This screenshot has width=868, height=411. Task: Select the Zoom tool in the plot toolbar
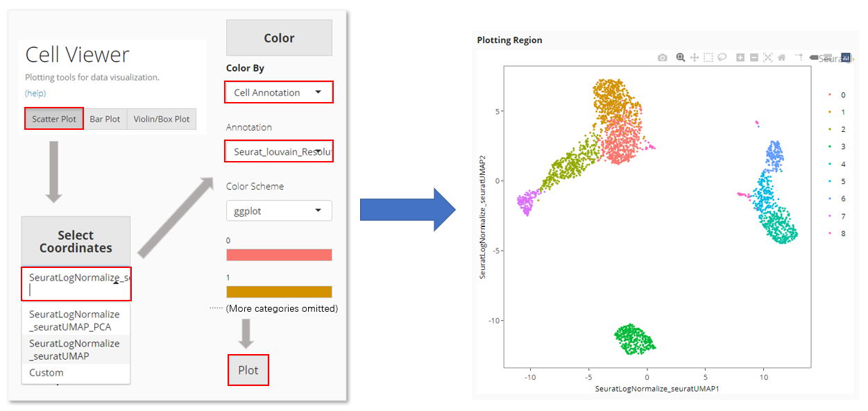tap(681, 57)
